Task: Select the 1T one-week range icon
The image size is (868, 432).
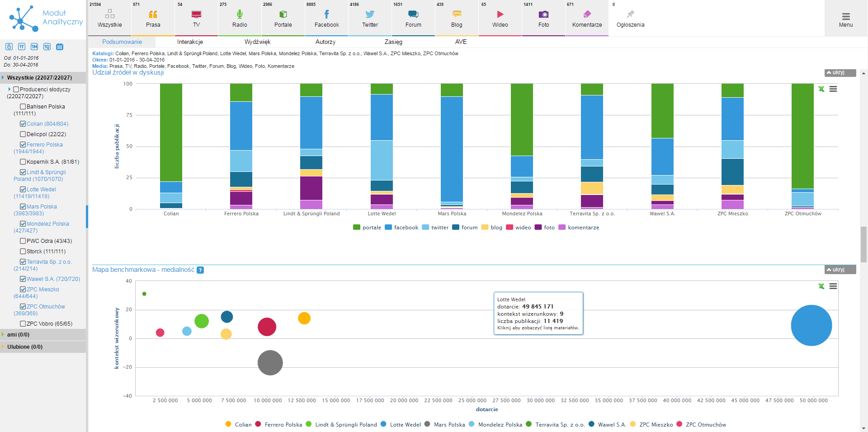Action: pos(22,47)
